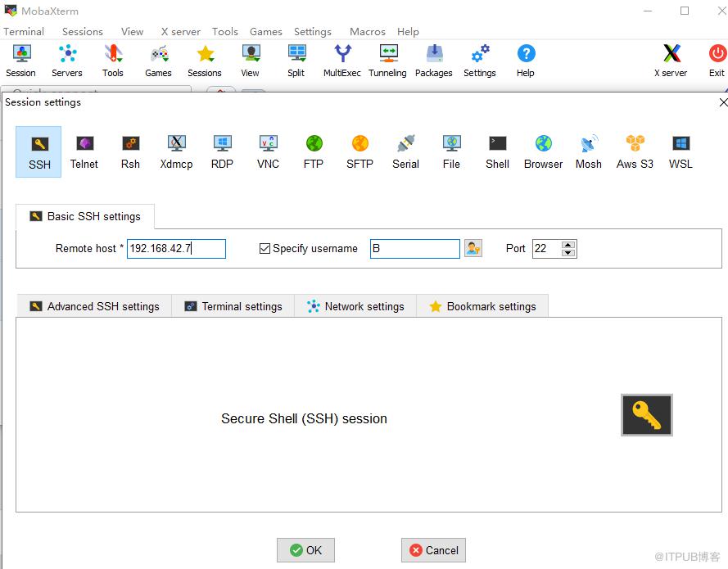The height and width of the screenshot is (569, 728).
Task: Decrease the Port number with down arrow
Action: [x=568, y=252]
